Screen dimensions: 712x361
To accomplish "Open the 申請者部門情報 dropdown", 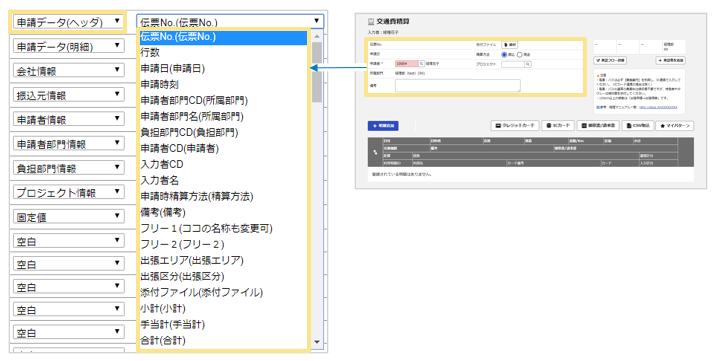I will coord(69,144).
